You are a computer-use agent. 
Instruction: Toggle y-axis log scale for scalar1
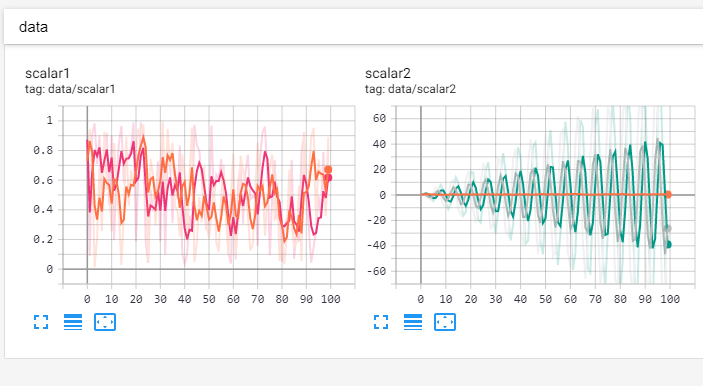[73, 322]
